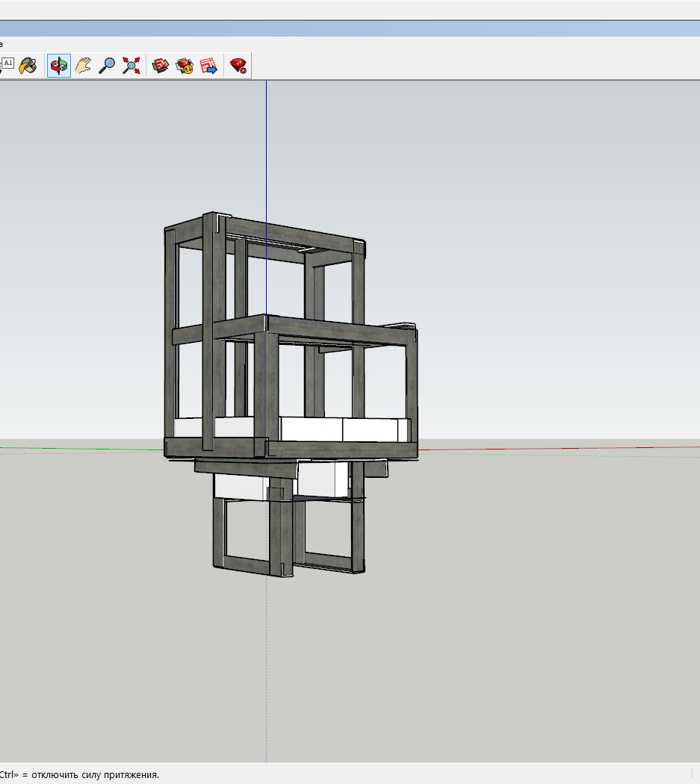Click the Zoom Extents icon
700x784 pixels.
coord(131,66)
